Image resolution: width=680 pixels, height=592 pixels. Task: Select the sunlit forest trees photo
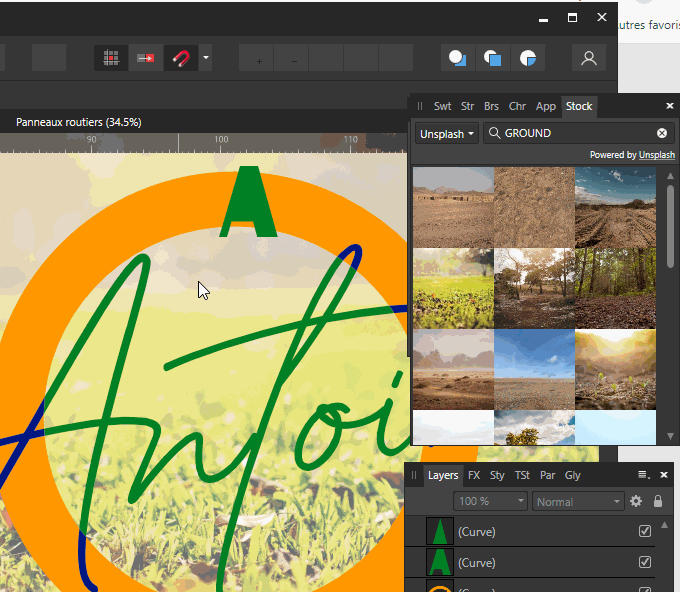click(534, 288)
